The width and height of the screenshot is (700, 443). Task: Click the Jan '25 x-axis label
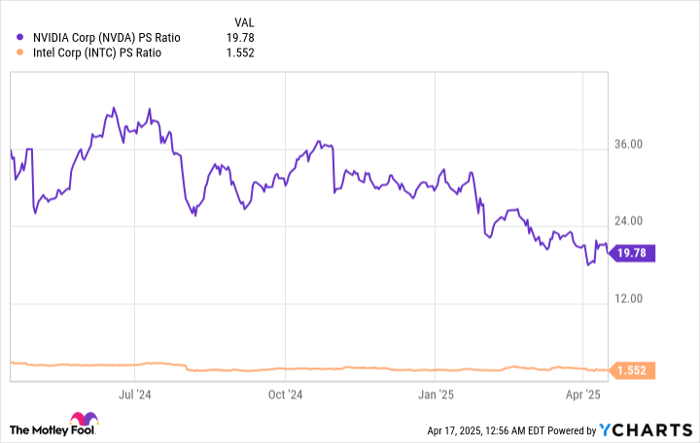point(437,394)
